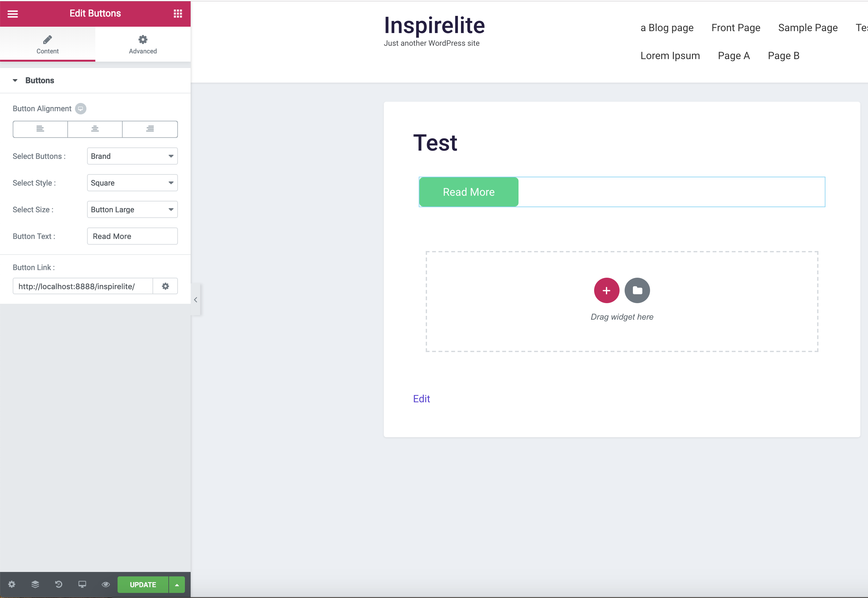Image resolution: width=868 pixels, height=598 pixels.
Task: Open the Select Size dropdown
Action: (x=132, y=209)
